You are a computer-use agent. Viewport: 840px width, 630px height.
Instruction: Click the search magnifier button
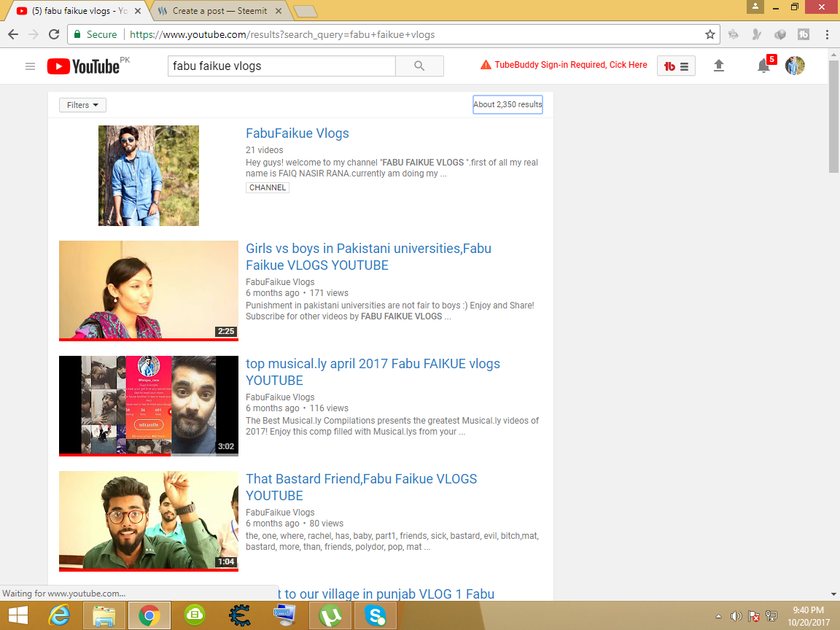(419, 66)
